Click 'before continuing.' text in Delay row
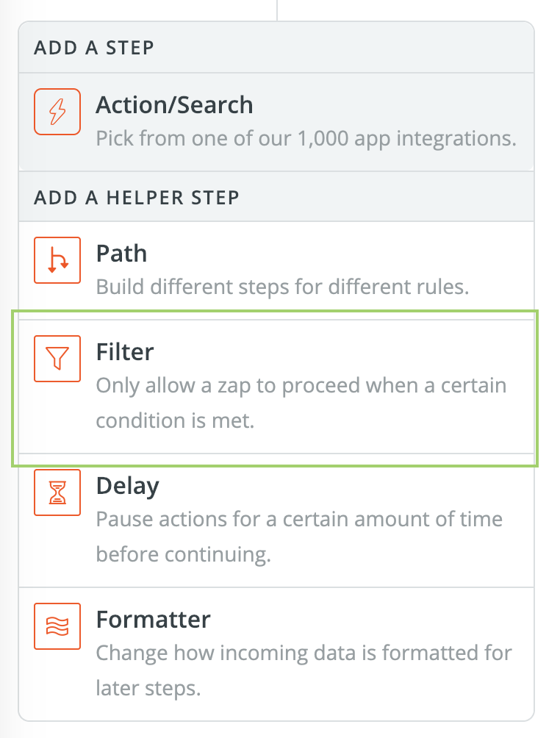 point(184,554)
